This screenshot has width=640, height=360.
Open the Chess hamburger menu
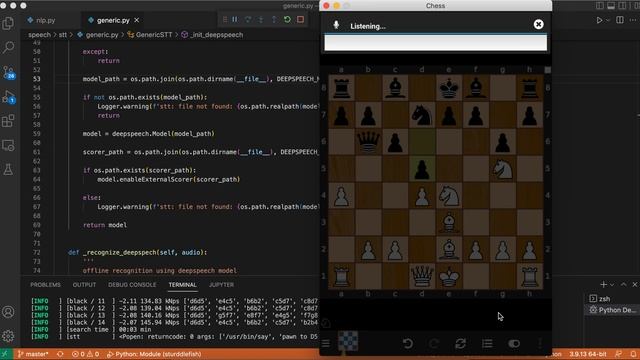326,343
